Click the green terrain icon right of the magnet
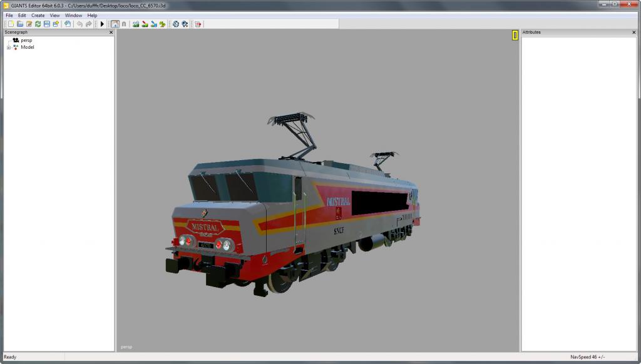Viewport: 641px width, 364px height. 136,24
